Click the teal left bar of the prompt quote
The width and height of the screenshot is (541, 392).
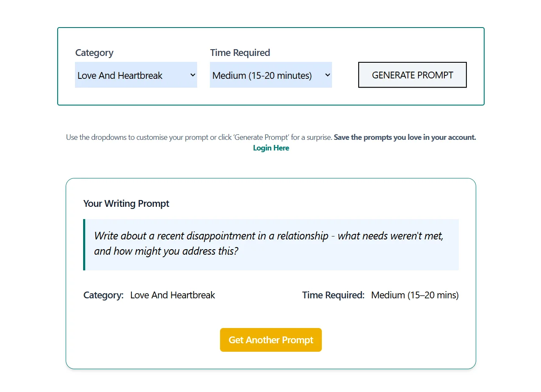84,245
